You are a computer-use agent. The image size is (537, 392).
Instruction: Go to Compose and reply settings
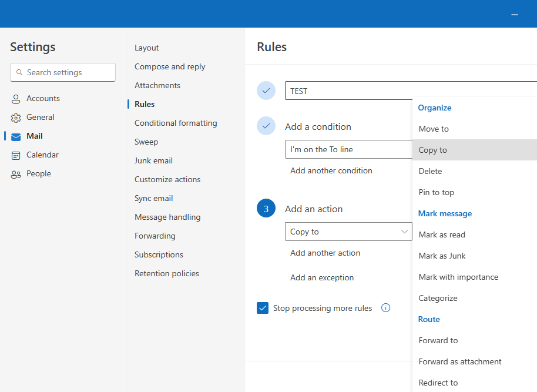[170, 66]
